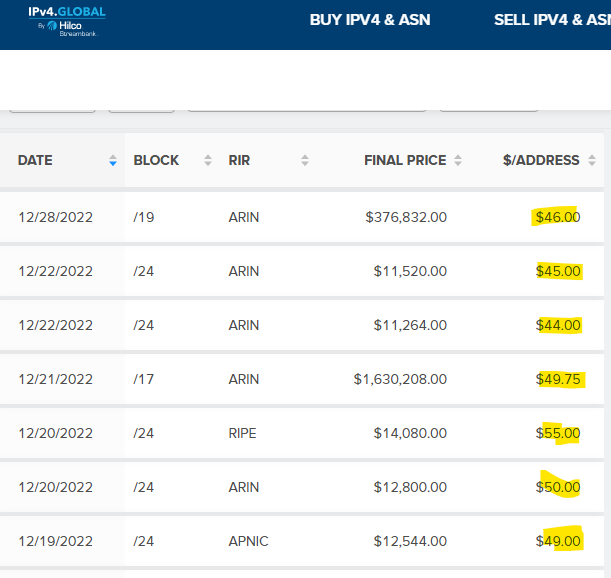Select the $11,264.00 final price
Screen dimensions: 611x578
point(410,325)
